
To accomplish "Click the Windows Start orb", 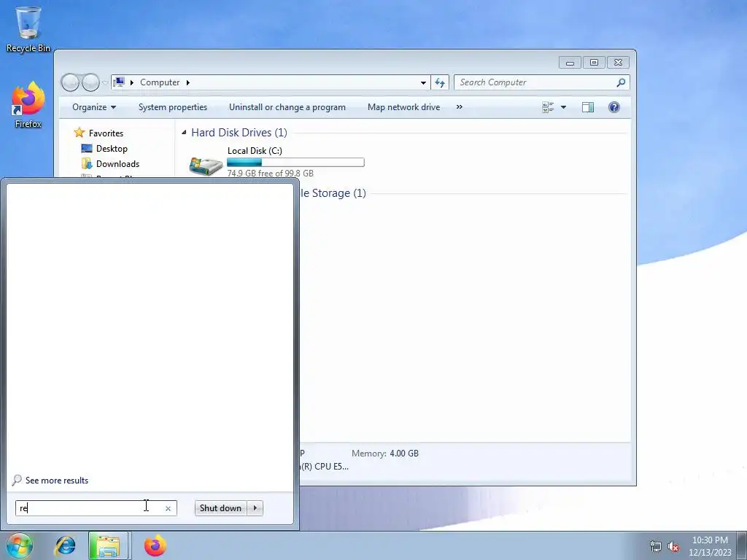I will click(19, 545).
